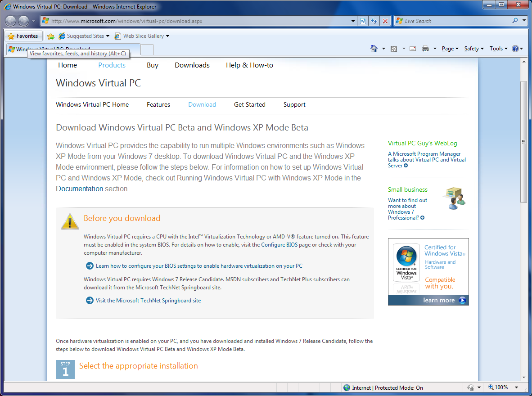The width and height of the screenshot is (532, 396).
Task: Open a new blank browser tab
Action: [147, 49]
